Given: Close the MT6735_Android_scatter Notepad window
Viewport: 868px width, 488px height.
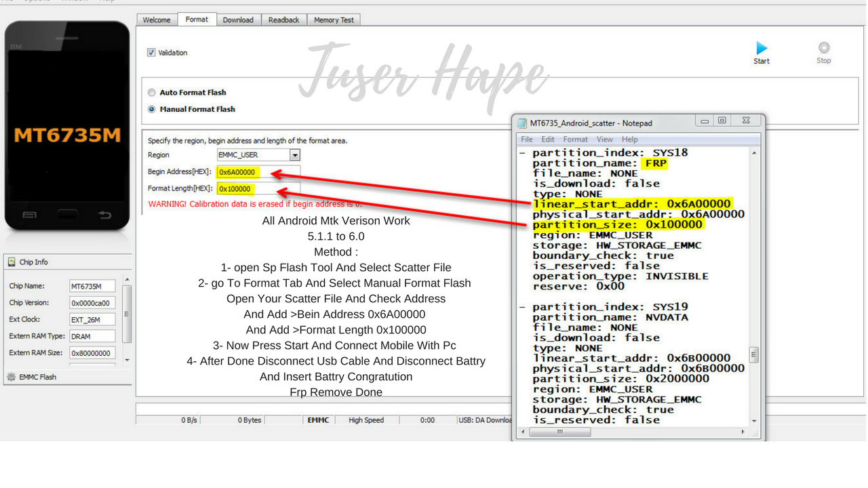Looking at the screenshot, I should [746, 121].
